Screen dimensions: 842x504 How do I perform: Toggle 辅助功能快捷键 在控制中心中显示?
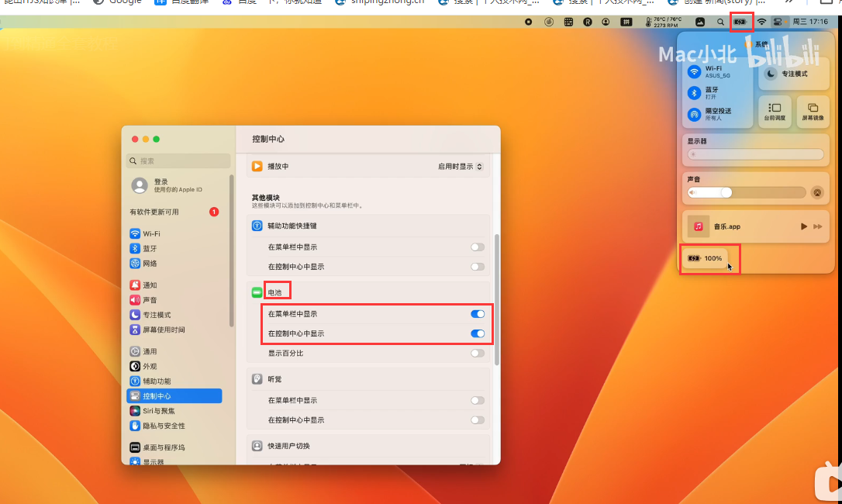[478, 267]
